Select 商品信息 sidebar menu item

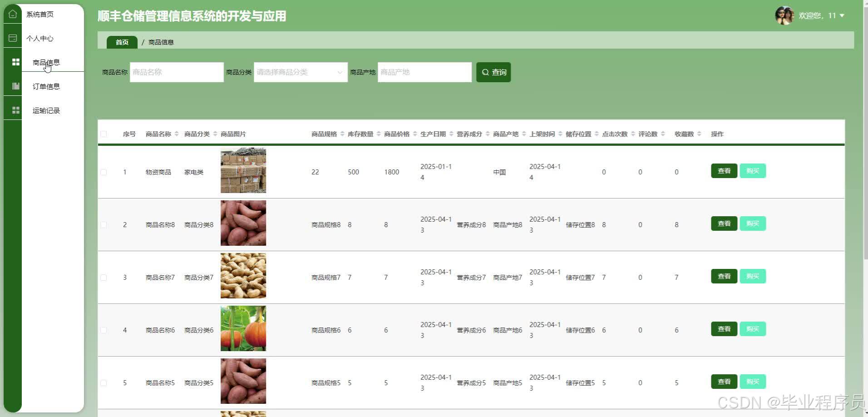tap(46, 62)
